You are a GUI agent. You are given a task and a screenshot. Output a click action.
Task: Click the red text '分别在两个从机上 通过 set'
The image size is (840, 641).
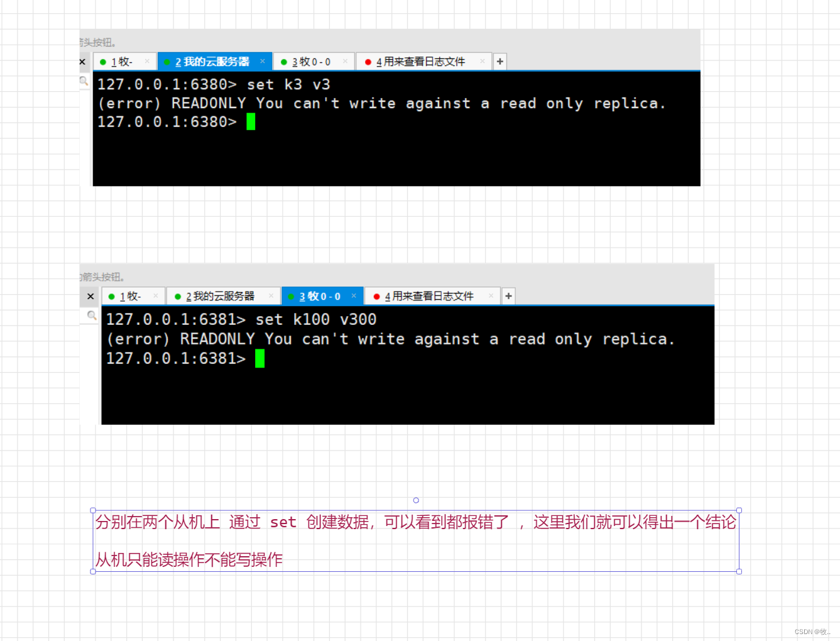pyautogui.click(x=196, y=522)
